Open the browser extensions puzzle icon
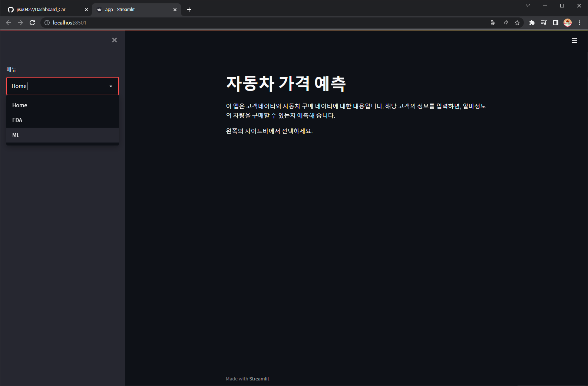 (532, 23)
